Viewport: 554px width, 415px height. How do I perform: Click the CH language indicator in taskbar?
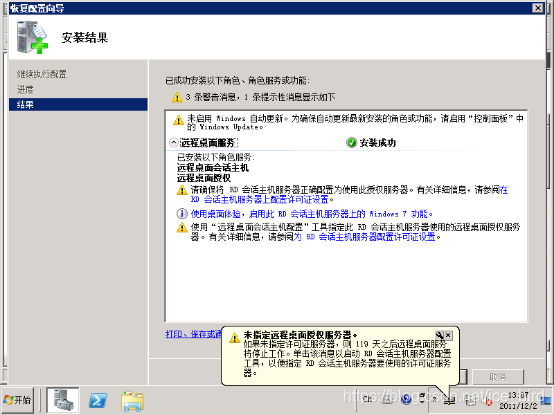(x=367, y=399)
